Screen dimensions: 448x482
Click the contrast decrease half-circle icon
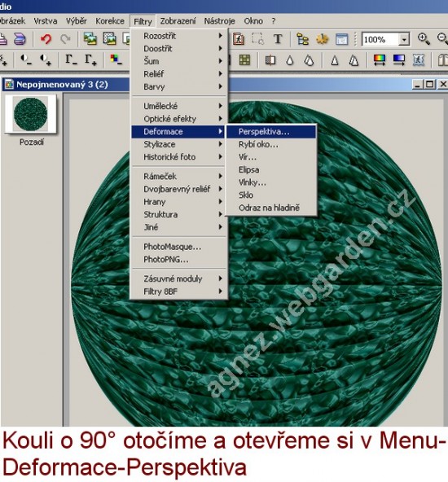[x=26, y=59]
